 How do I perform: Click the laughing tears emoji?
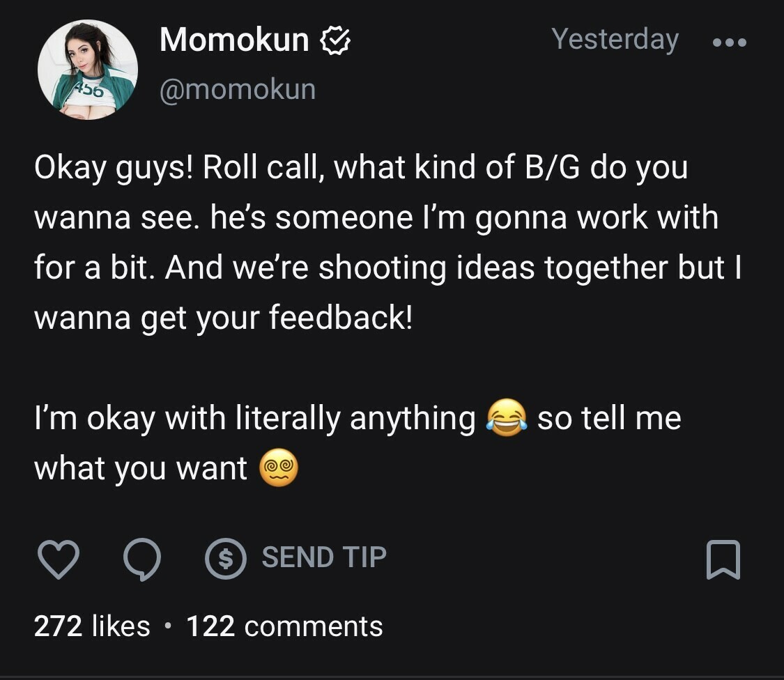(506, 419)
